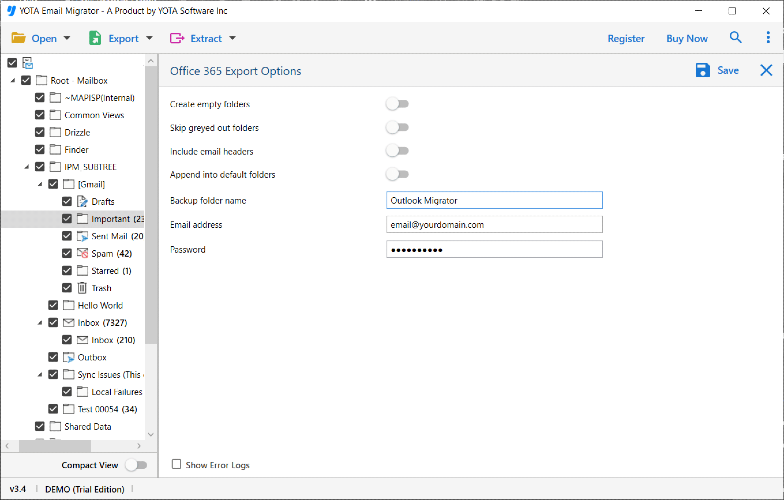
Task: Collapse the Sync Issues tree node
Action: 40,375
